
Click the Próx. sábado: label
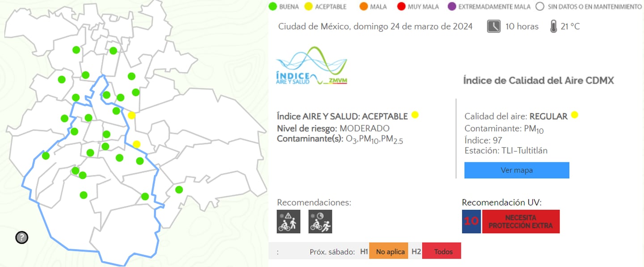[x=332, y=252]
